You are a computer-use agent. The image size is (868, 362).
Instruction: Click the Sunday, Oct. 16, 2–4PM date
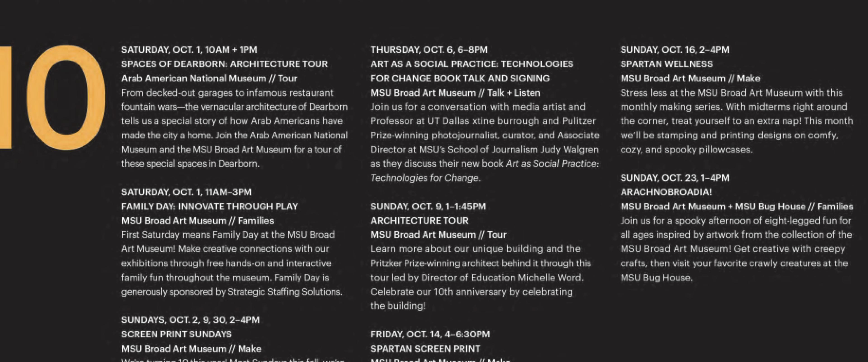[675, 50]
